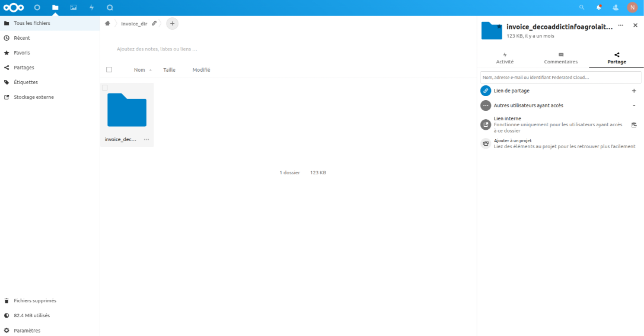Open Tous les fichiers in sidebar

tap(50, 23)
